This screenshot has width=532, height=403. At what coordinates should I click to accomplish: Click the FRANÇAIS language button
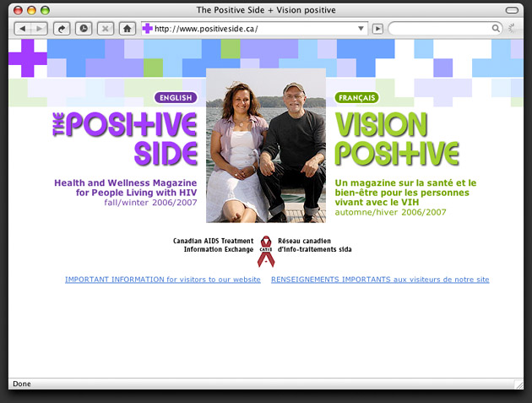pos(356,98)
